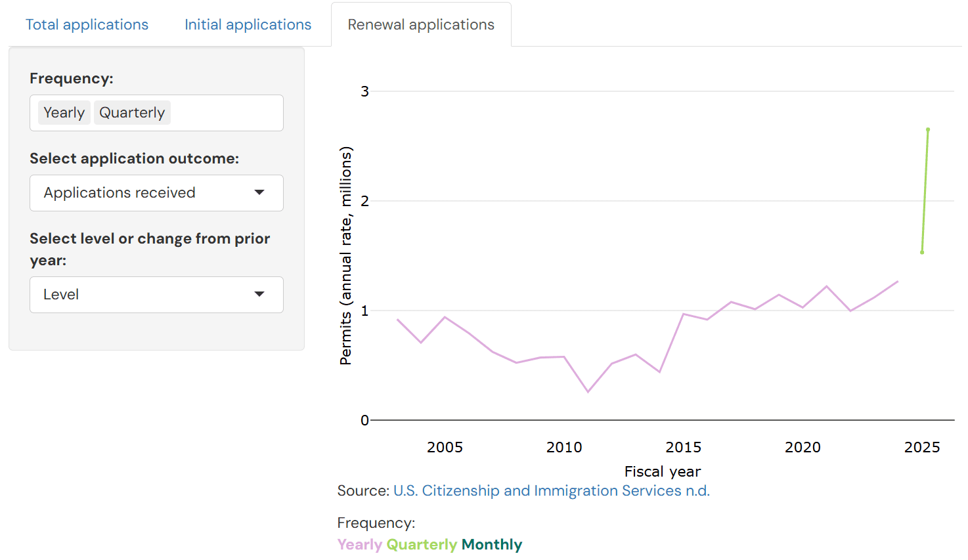Open the Level dropdown

156,295
